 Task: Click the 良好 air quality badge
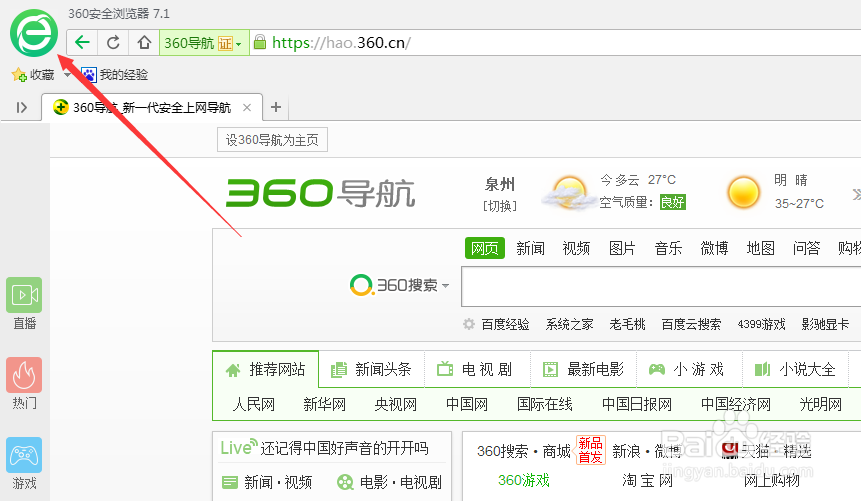[x=672, y=202]
